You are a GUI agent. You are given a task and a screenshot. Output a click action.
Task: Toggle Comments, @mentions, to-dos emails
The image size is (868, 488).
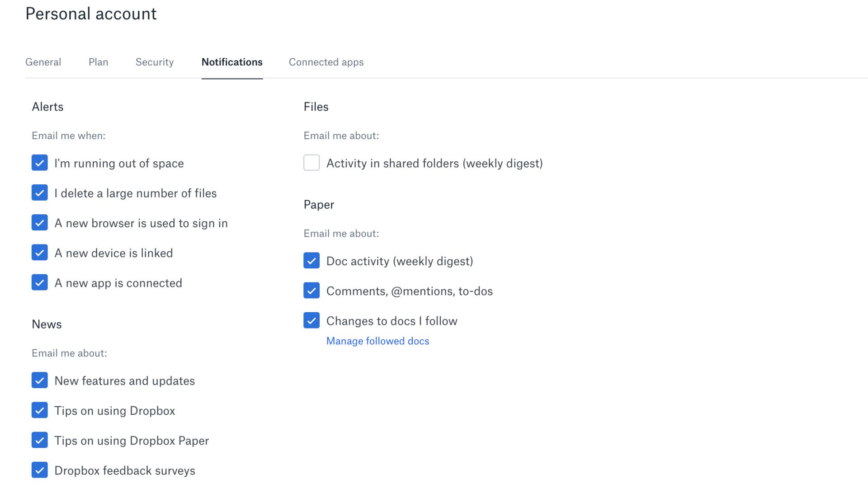311,291
